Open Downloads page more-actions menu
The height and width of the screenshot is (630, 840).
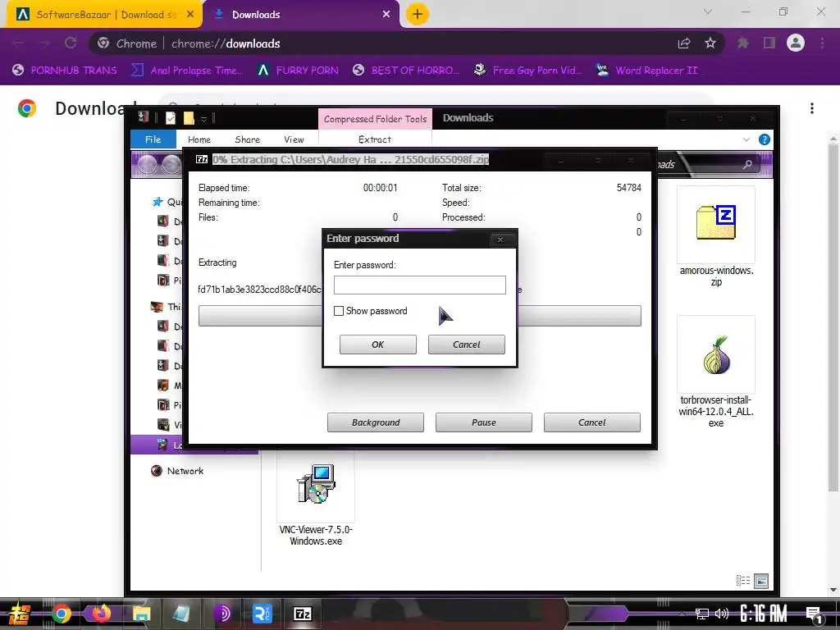(x=812, y=109)
